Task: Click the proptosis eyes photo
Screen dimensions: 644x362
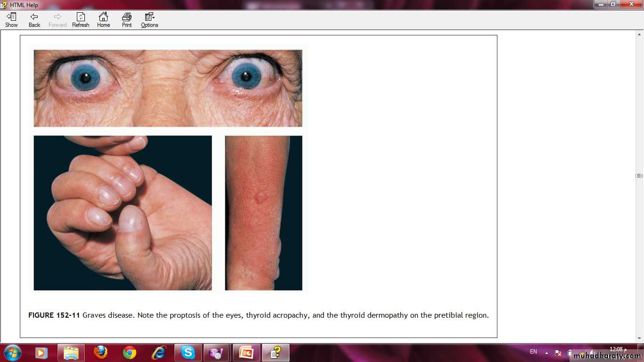Action: [x=168, y=88]
